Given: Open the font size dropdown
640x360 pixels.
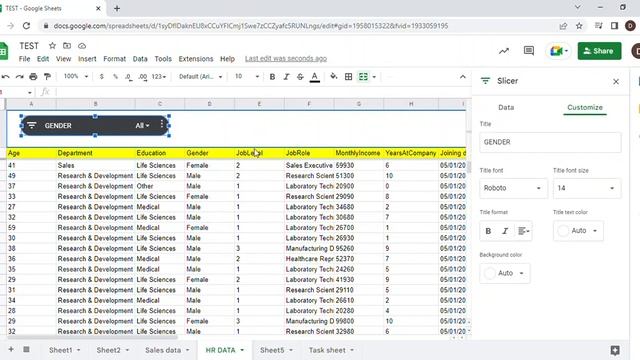Looking at the screenshot, I should pyautogui.click(x=247, y=77).
